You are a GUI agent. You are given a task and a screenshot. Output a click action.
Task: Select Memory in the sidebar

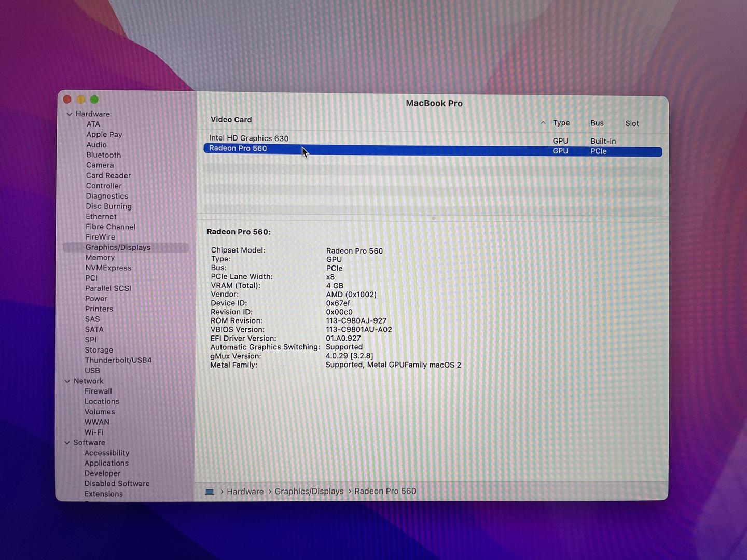100,258
